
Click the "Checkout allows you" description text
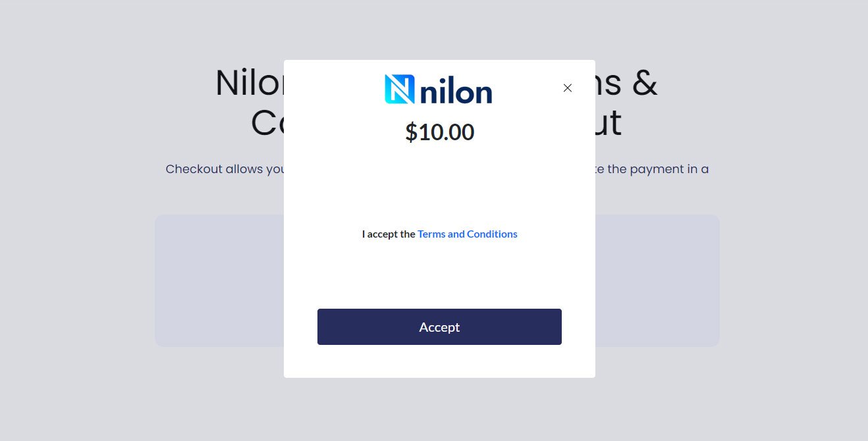tap(225, 169)
